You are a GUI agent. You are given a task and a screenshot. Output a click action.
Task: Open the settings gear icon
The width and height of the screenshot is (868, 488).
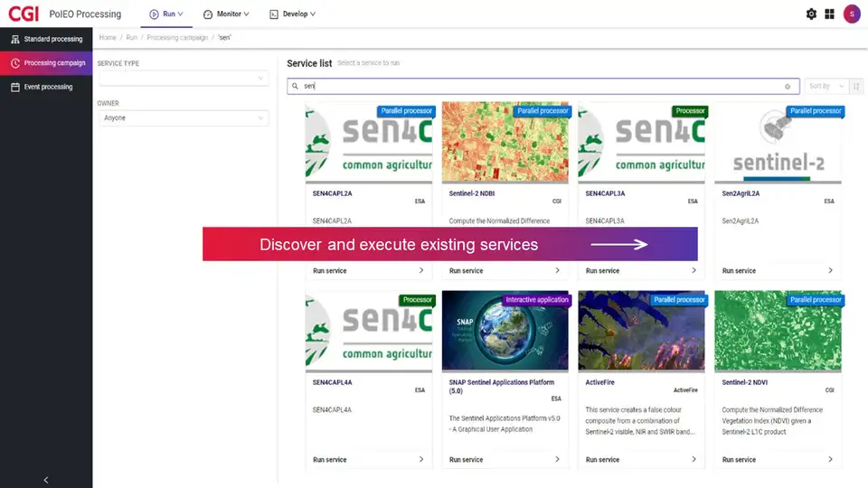coord(811,14)
